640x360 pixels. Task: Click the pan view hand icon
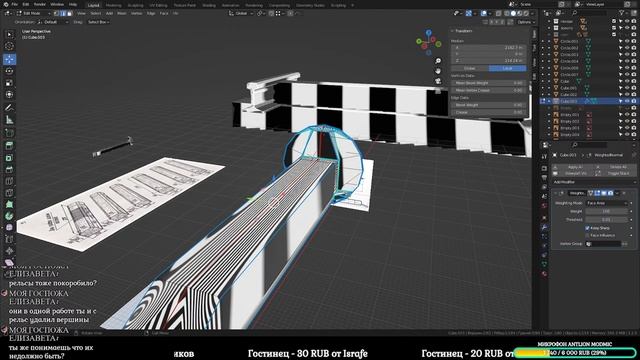point(438,71)
